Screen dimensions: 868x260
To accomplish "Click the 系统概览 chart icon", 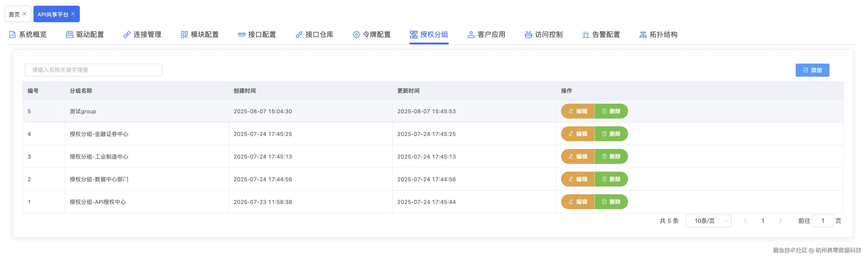I will (12, 35).
